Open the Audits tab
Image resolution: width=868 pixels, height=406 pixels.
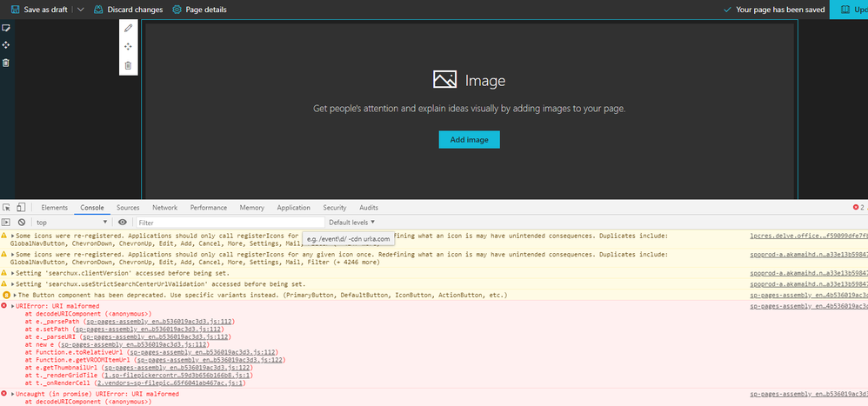(369, 208)
